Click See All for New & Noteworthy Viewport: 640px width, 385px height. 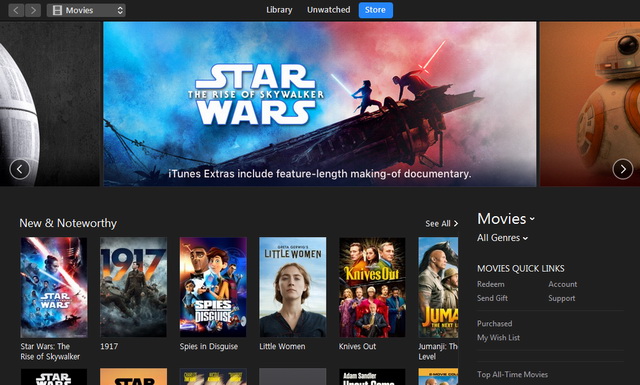442,223
